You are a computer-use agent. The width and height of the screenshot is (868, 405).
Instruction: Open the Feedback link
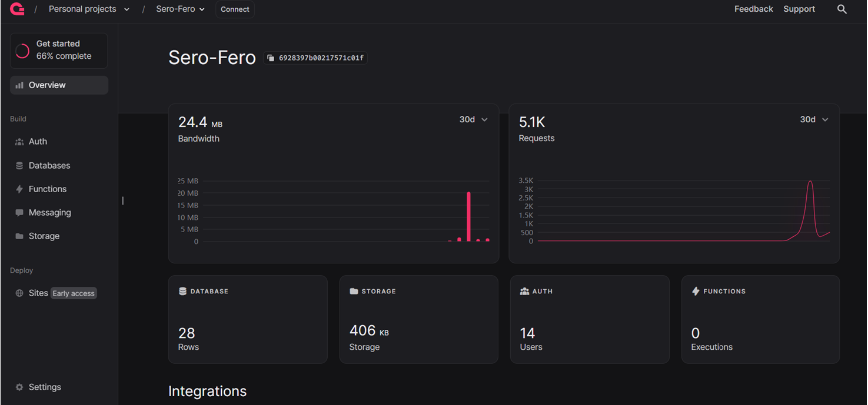pyautogui.click(x=753, y=9)
